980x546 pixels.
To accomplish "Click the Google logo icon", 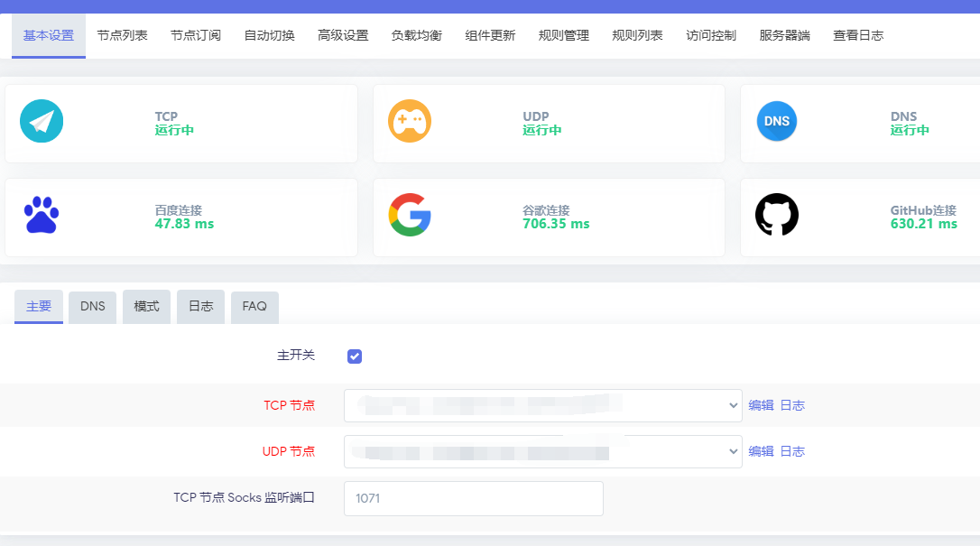I will (410, 216).
